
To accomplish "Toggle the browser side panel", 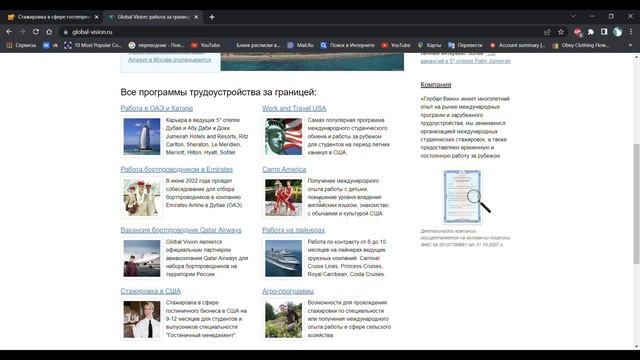I will click(604, 32).
